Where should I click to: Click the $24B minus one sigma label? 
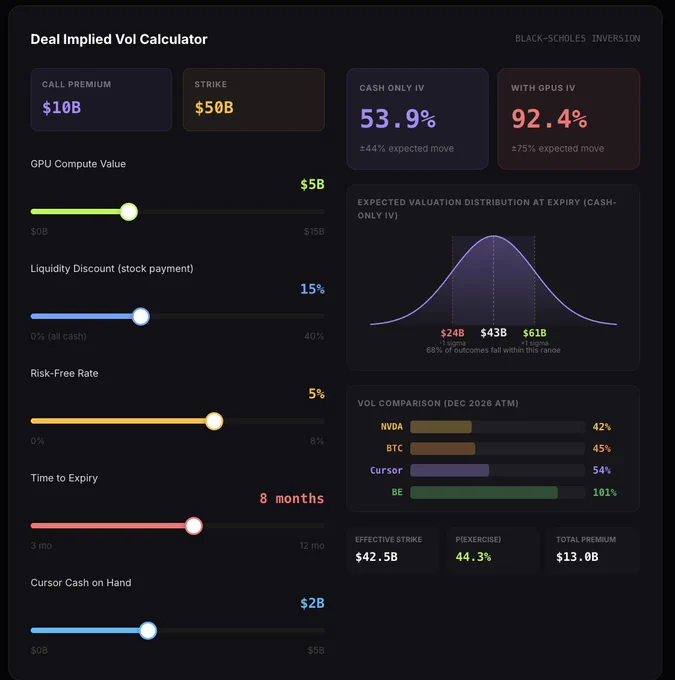point(452,333)
